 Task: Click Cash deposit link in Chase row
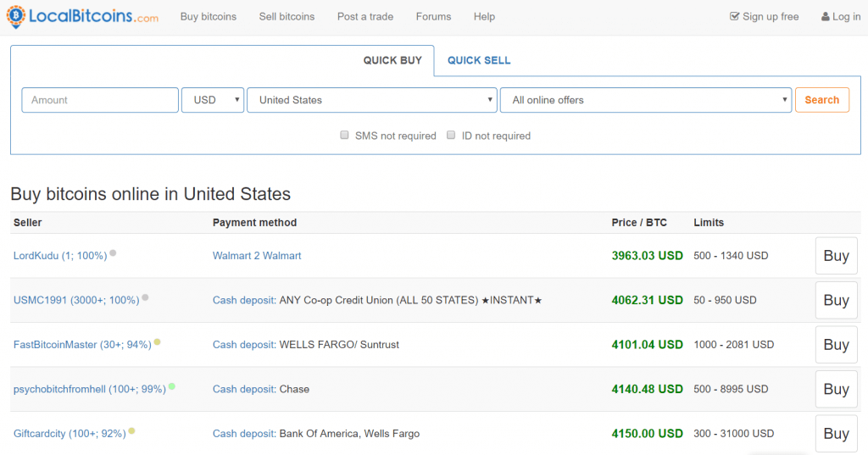click(244, 389)
